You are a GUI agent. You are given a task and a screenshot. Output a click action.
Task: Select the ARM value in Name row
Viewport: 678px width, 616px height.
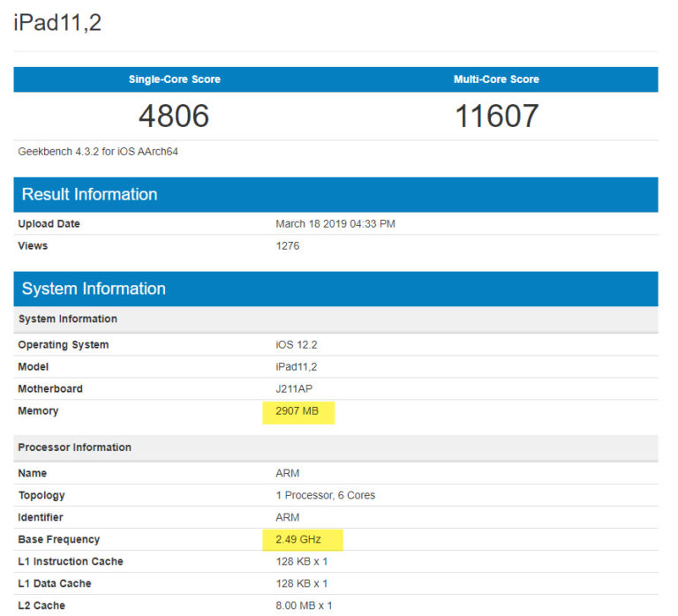point(288,473)
